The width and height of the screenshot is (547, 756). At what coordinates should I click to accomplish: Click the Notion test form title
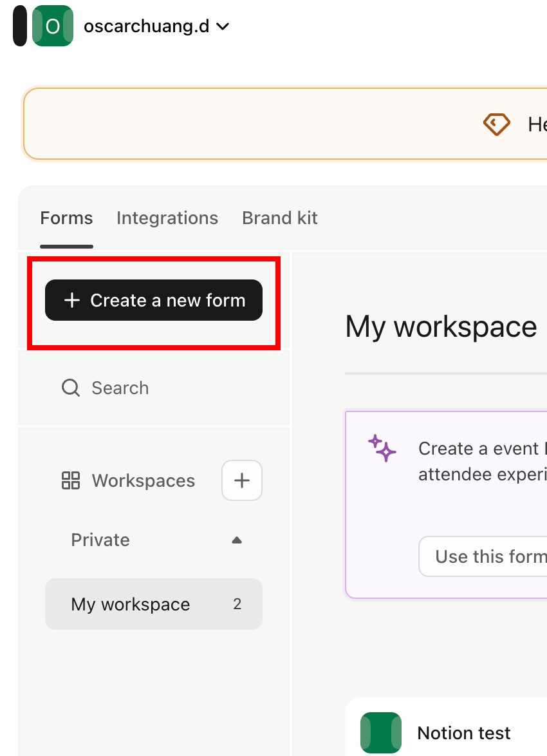(x=463, y=733)
